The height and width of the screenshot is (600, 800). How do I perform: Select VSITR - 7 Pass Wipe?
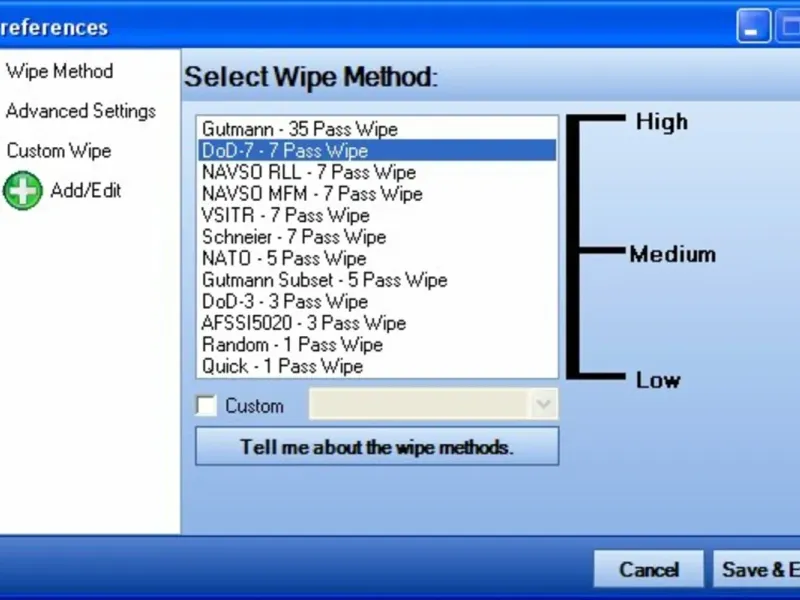click(377, 215)
